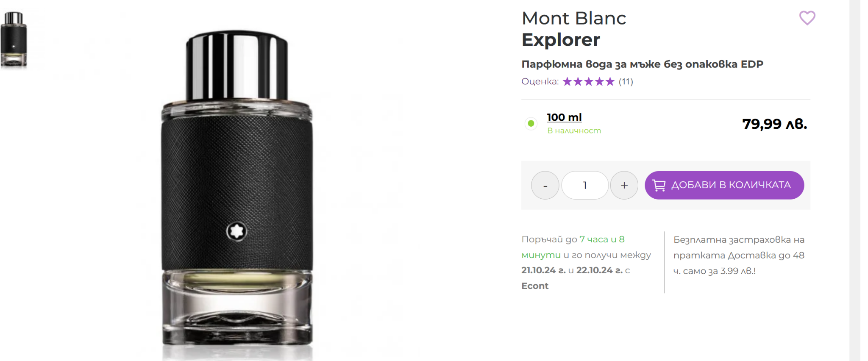The height and width of the screenshot is (361, 868).
Task: Select the 100 ml radio button
Action: click(531, 123)
